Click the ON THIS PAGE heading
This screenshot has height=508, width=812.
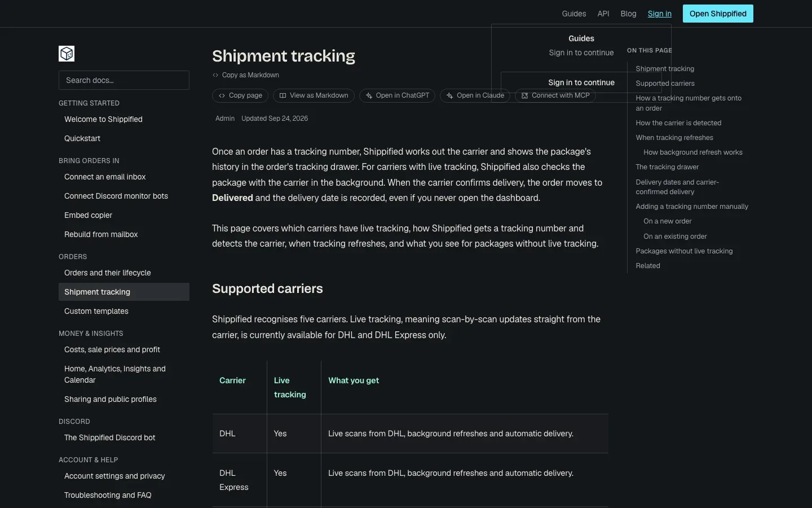point(650,50)
